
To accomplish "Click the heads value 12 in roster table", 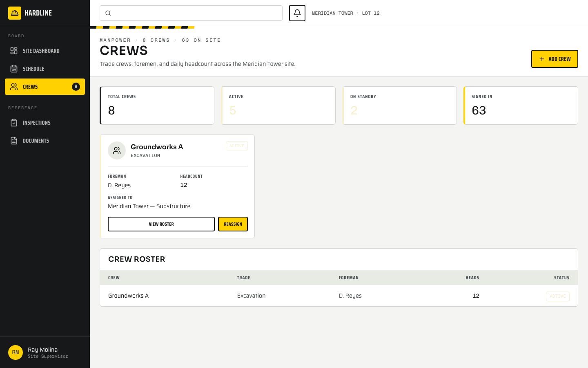I will tap(476, 296).
